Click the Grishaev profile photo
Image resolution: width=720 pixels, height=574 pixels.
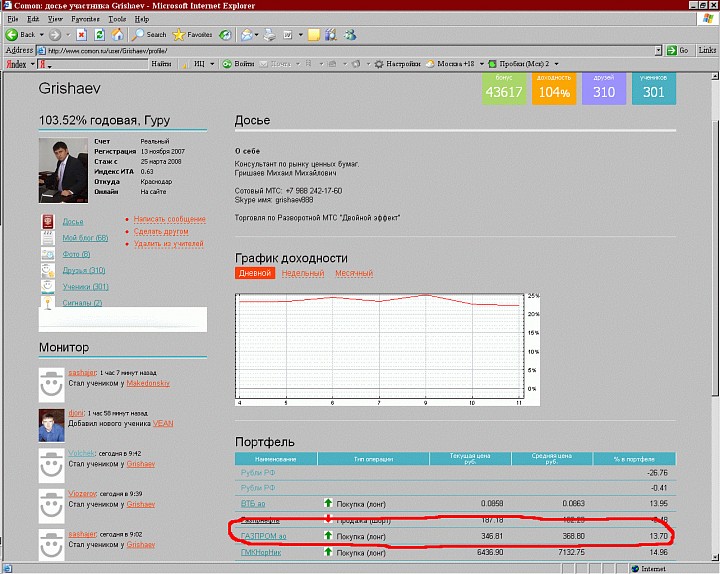[x=63, y=170]
